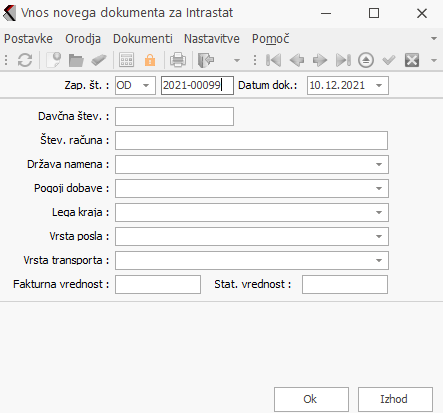443x413 pixels.
Task: Click the Izhod button
Action: [x=395, y=399]
